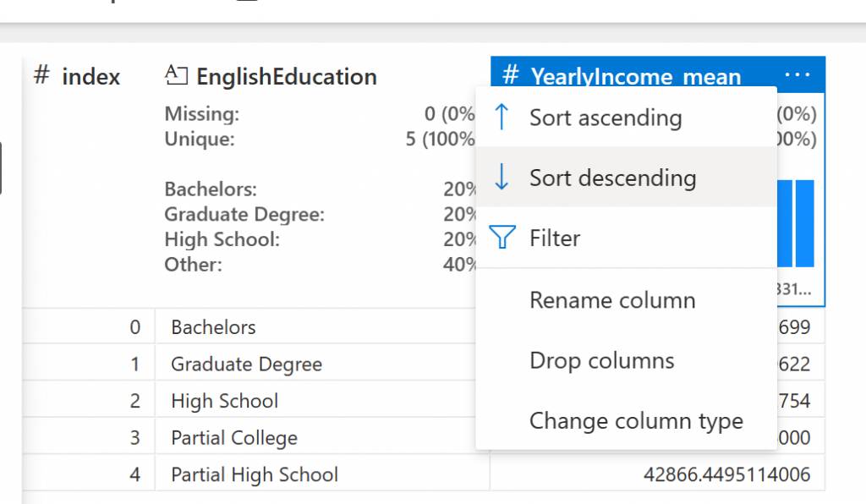
Task: Select Sort descending from the column menu
Action: (x=612, y=178)
